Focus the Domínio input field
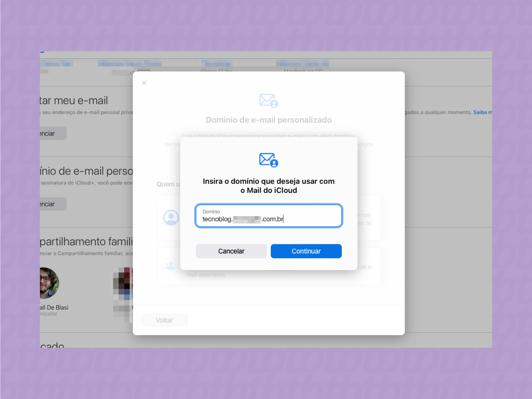This screenshot has width=532, height=399. click(269, 216)
